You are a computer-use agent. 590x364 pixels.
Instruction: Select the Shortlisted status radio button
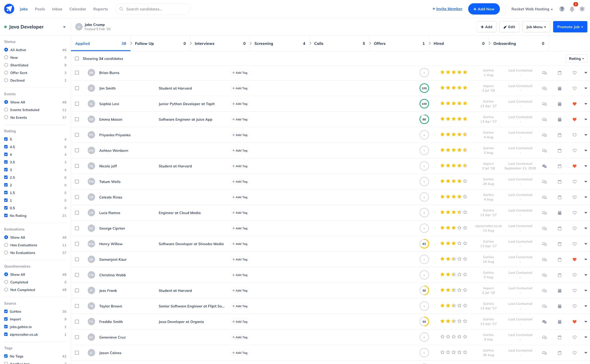point(6,65)
